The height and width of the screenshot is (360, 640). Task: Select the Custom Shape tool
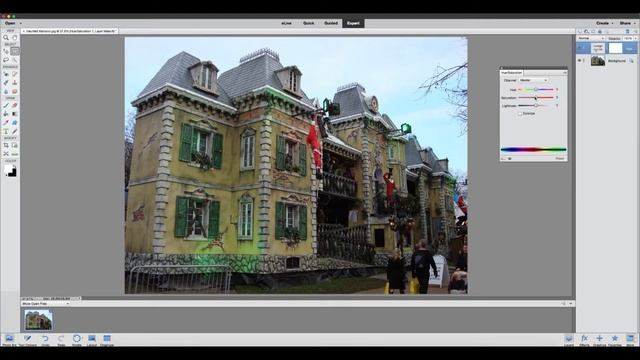(x=15, y=122)
